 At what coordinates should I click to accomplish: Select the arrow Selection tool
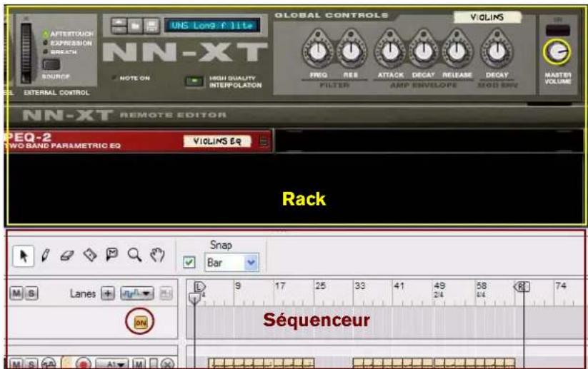click(x=24, y=256)
